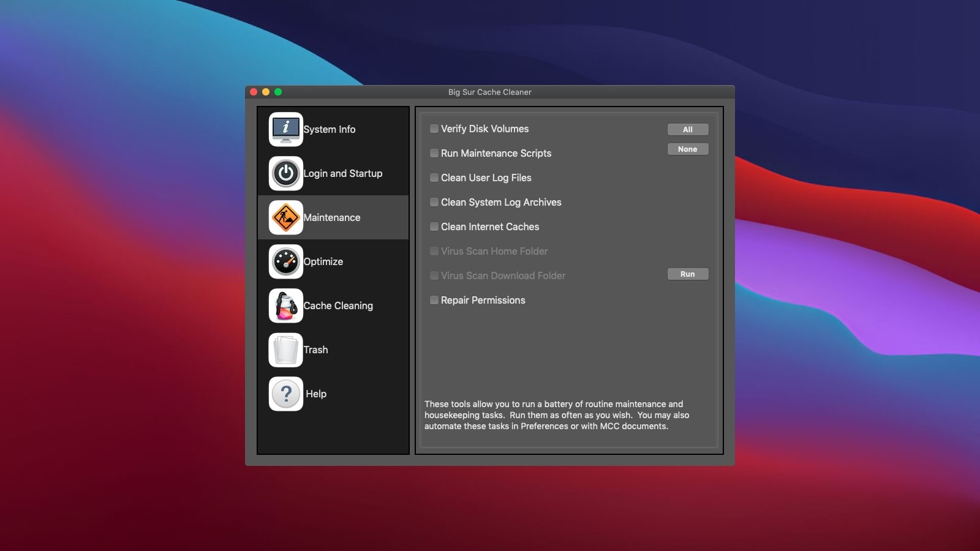
Task: Close the window with the red button
Action: [x=254, y=92]
